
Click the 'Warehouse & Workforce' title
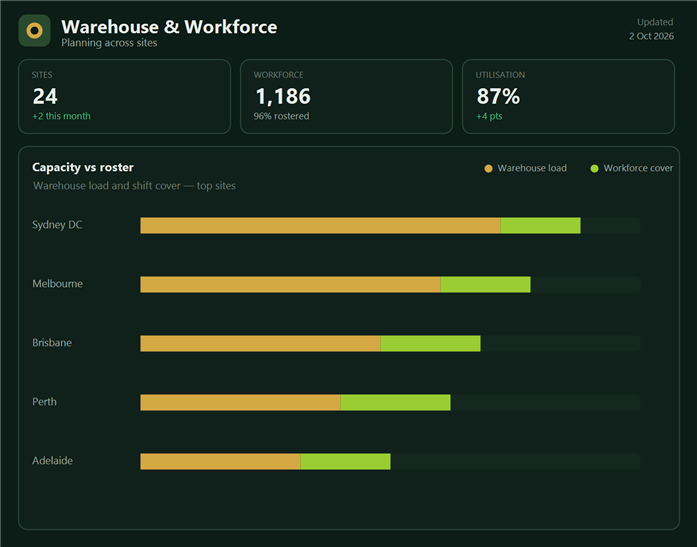[x=169, y=27]
